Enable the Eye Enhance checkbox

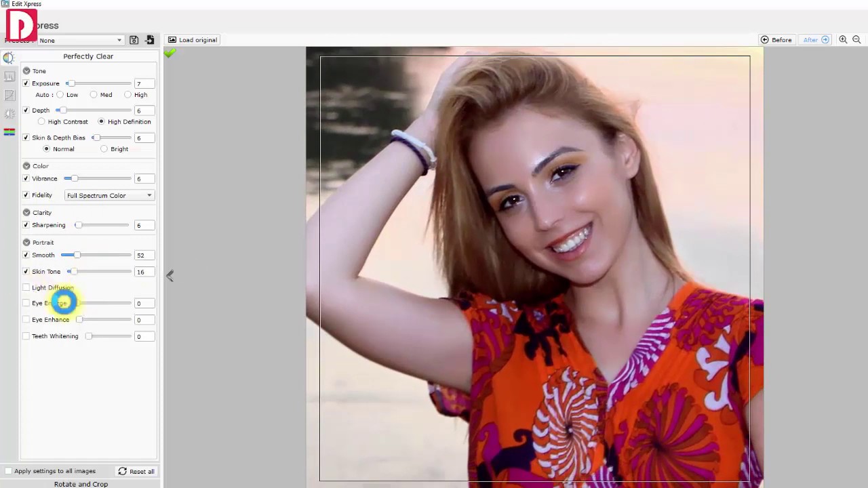tap(26, 320)
